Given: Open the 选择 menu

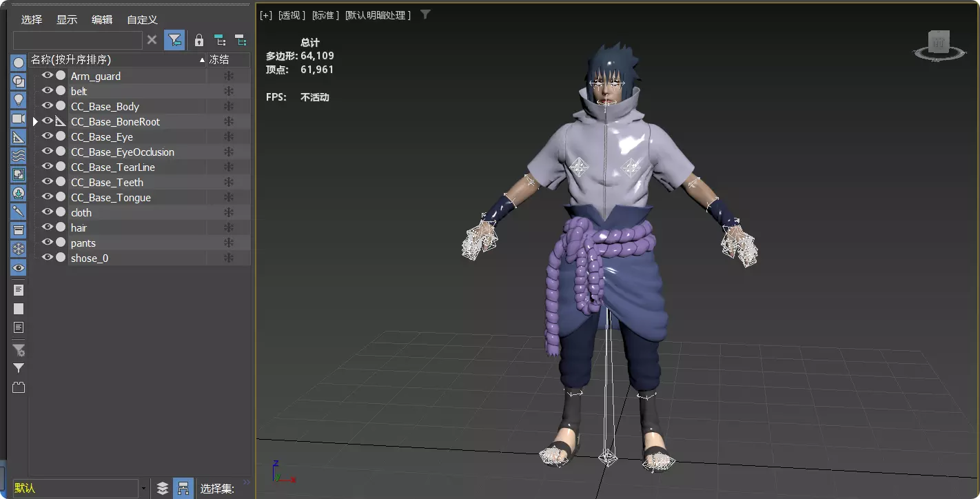Looking at the screenshot, I should (32, 20).
